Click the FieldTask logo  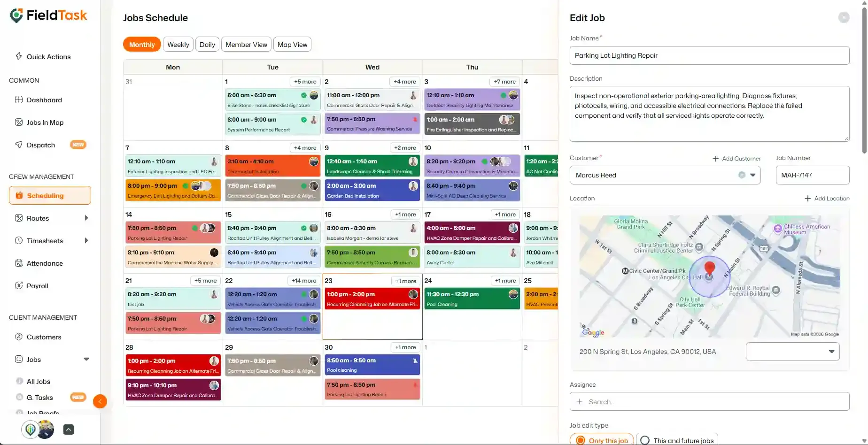[49, 15]
